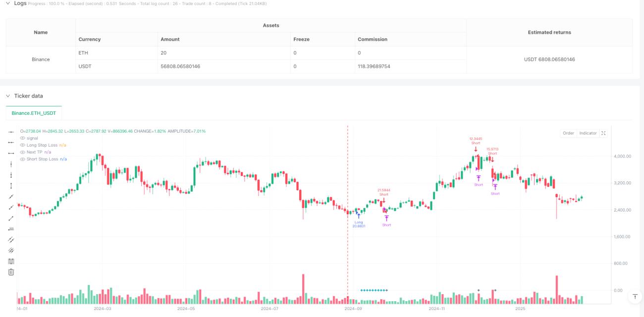The image size is (644, 317).
Task: Click the Order button on chart
Action: click(568, 133)
